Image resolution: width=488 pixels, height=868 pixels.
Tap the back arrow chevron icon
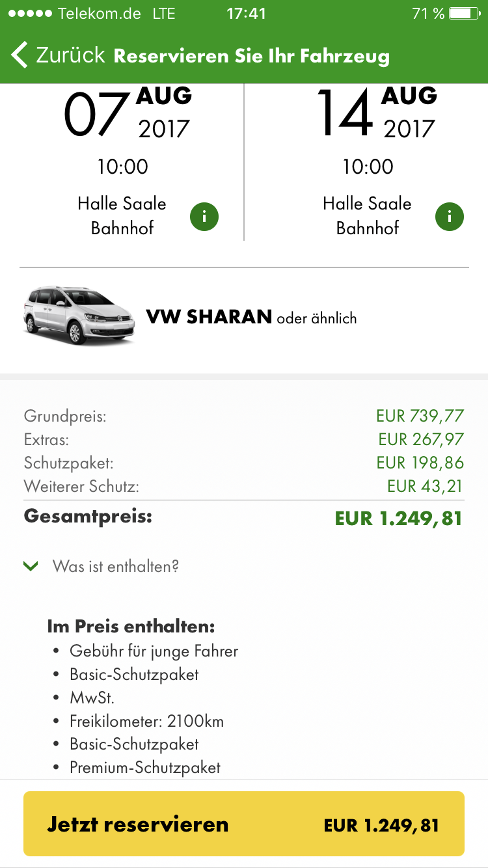point(20,55)
